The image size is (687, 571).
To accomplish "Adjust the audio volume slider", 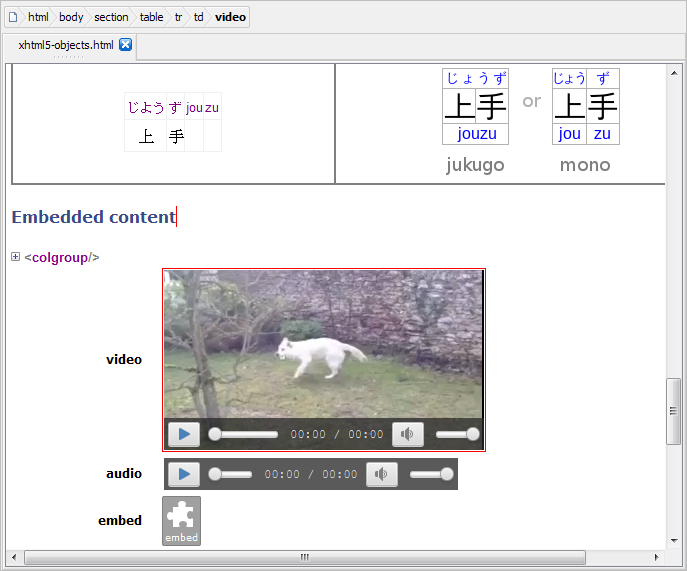I will 432,474.
